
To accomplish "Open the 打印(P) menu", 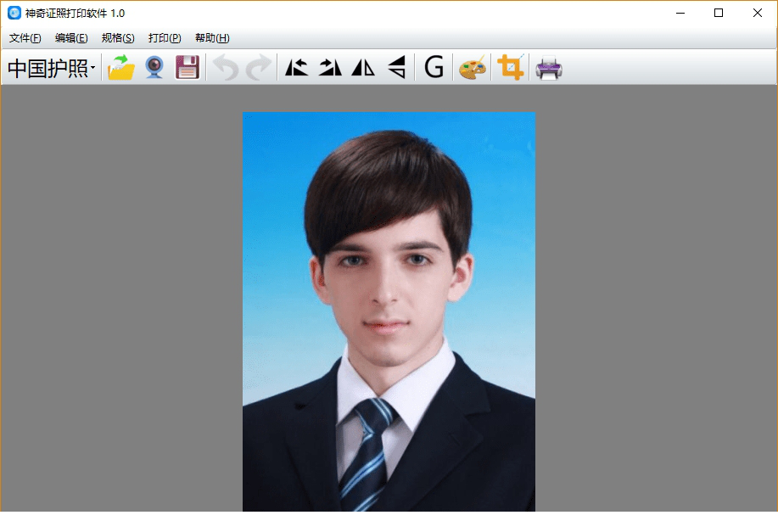I will (x=165, y=38).
